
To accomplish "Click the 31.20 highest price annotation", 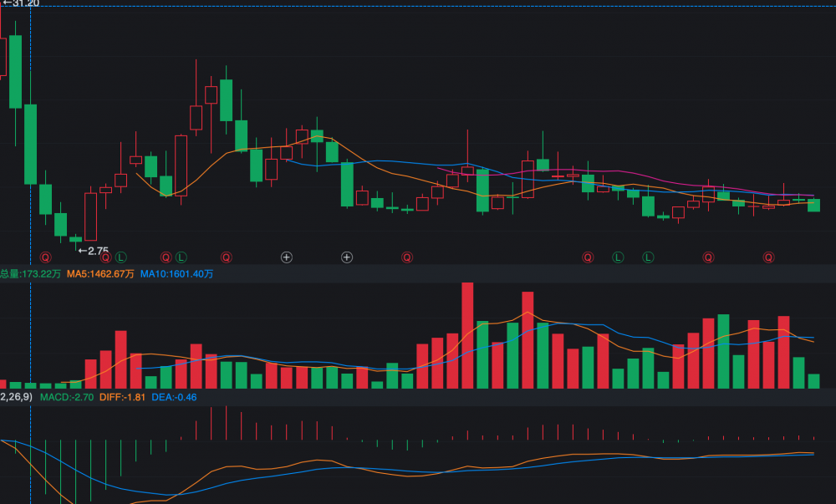I will [x=22, y=3].
